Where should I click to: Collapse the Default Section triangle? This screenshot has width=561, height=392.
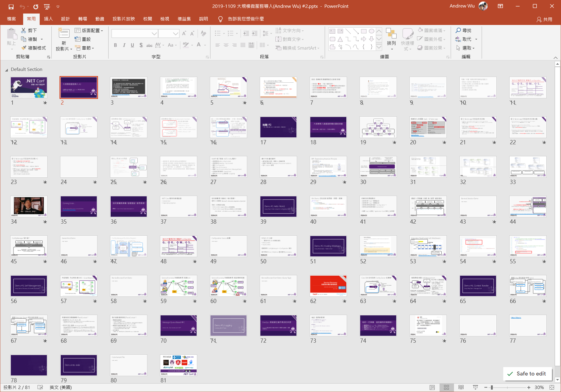(6, 70)
